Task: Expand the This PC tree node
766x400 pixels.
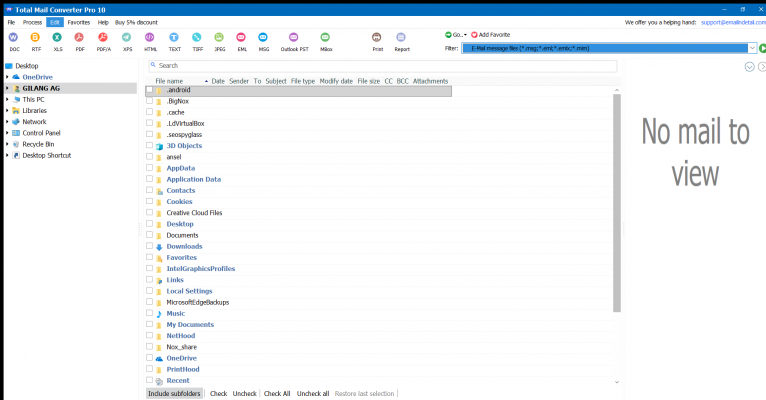Action: [x=7, y=100]
